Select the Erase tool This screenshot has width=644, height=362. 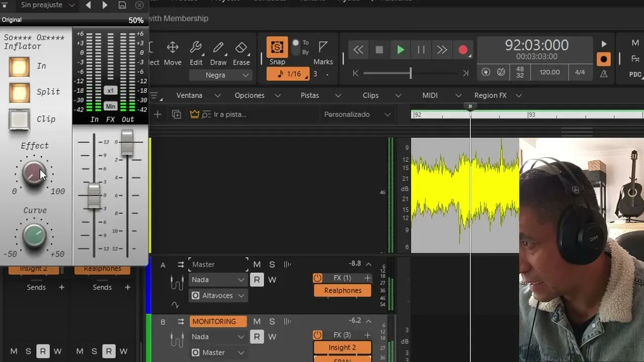(x=242, y=53)
